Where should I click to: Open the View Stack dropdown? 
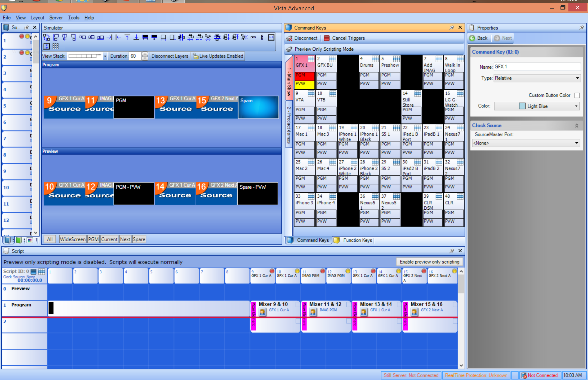click(105, 56)
